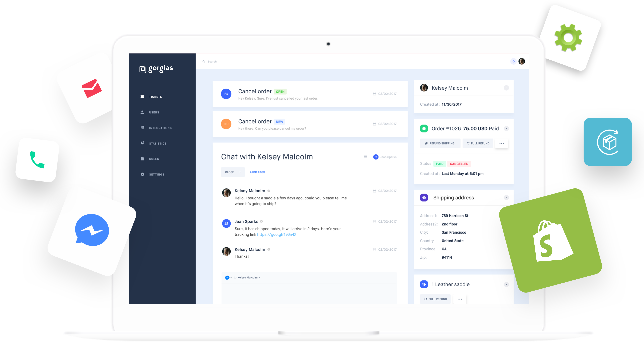
Task: Click the flag icon in chat header
Action: [365, 157]
